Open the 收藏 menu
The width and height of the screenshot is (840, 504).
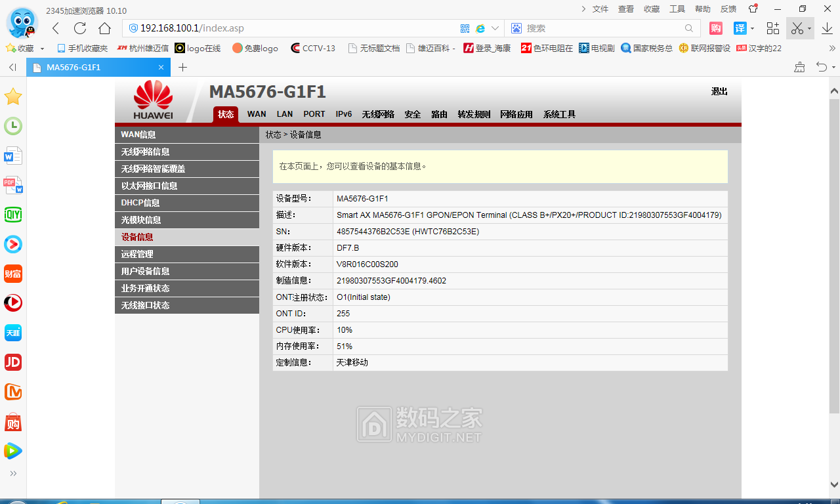(x=652, y=9)
